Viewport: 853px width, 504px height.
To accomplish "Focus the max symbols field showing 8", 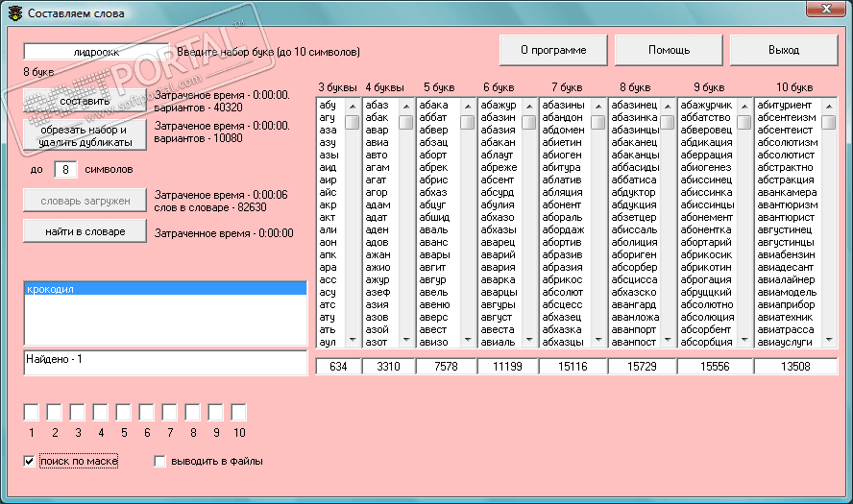I will 65,169.
